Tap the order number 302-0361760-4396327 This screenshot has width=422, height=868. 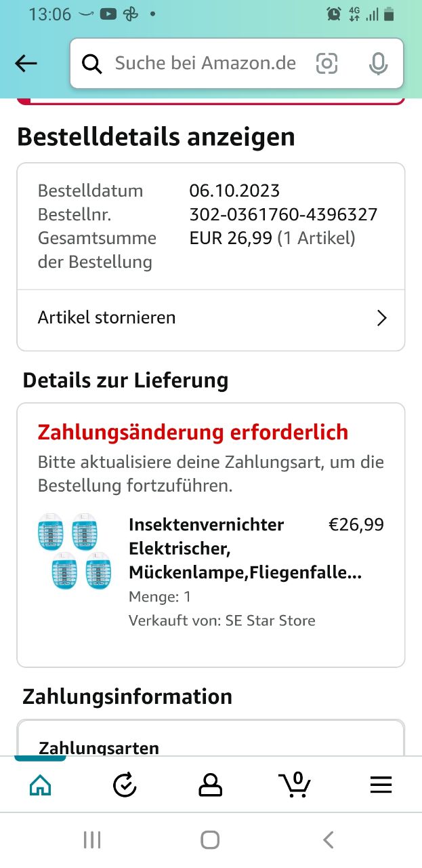[x=283, y=215]
